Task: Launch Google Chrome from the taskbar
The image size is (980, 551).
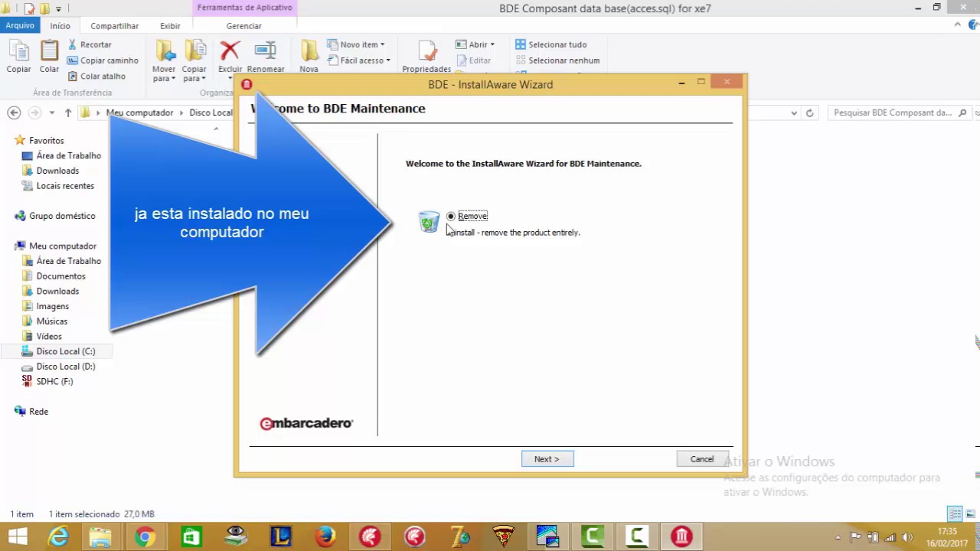Action: 144,536
